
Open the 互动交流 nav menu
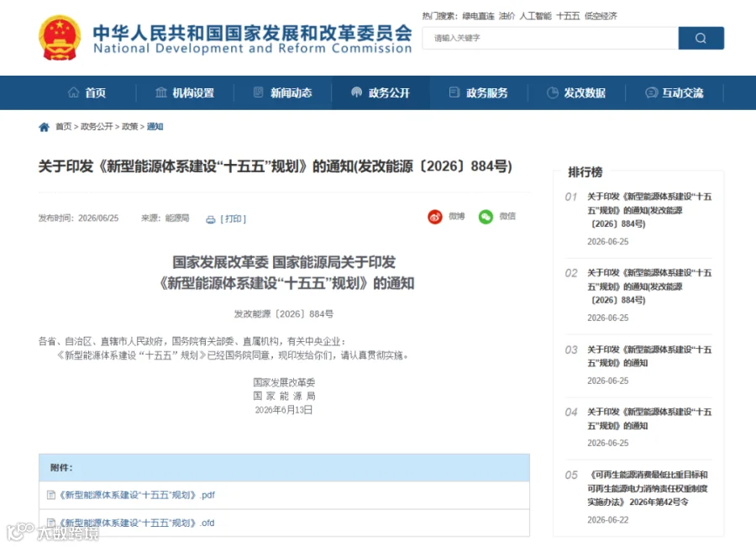pyautogui.click(x=683, y=92)
